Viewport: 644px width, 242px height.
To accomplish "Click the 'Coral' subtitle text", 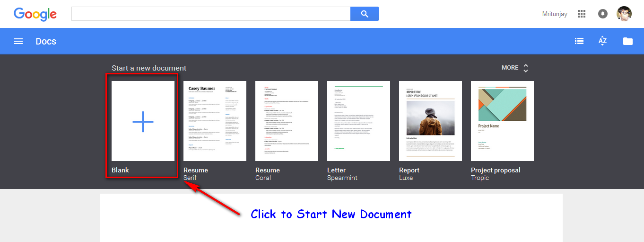I will pos(263,178).
